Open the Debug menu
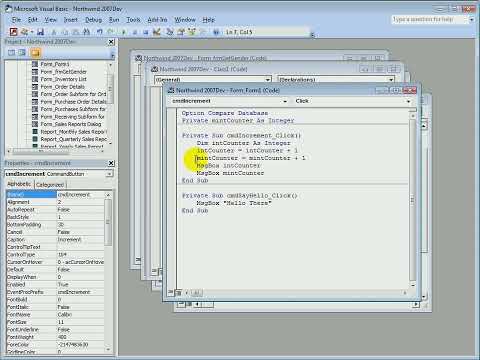Viewport: 480px width, 360px height. pos(94,20)
